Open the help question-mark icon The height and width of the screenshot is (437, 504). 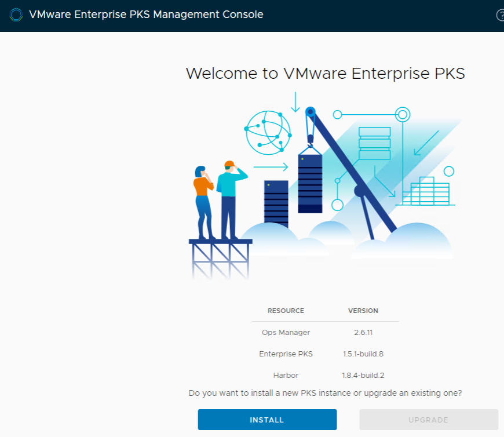(501, 14)
